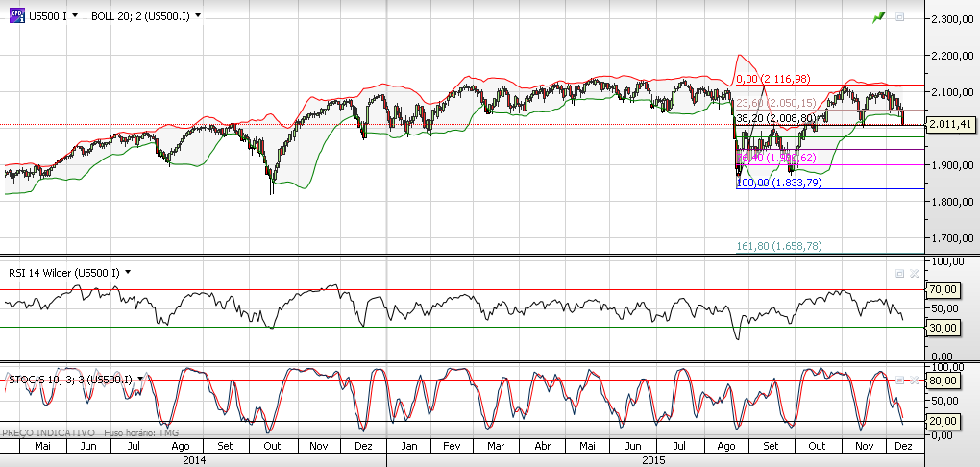Viewport: 980px width, 467px height.
Task: Click the 2014 year label on time axis
Action: coord(194,459)
